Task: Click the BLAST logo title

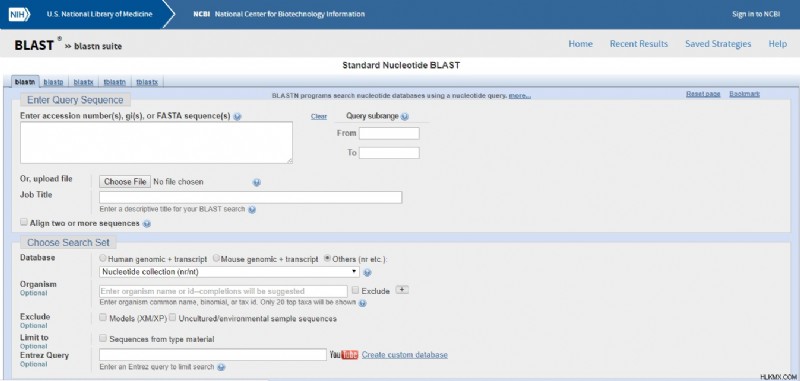Action: (34, 45)
